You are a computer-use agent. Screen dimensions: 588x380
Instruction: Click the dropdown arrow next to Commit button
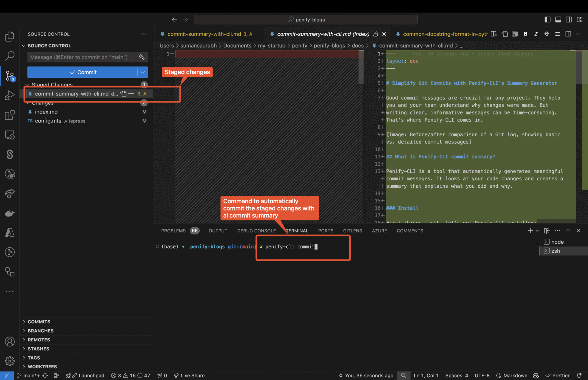142,72
